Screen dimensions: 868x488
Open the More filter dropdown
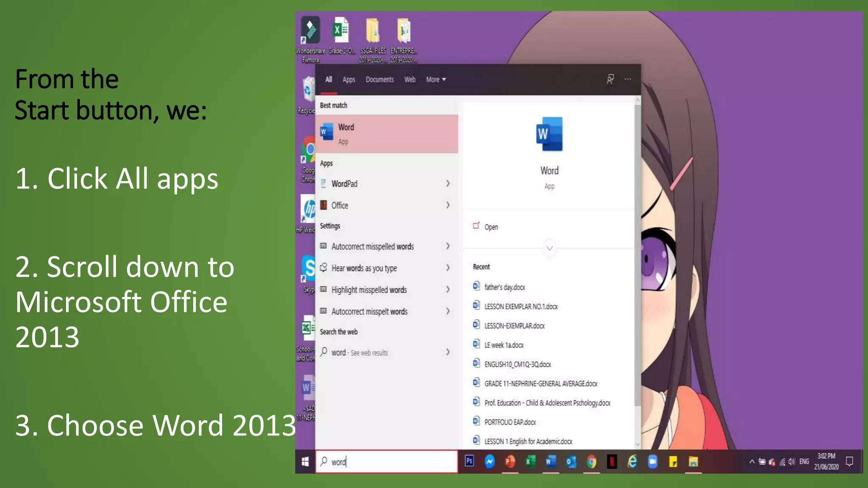[436, 80]
